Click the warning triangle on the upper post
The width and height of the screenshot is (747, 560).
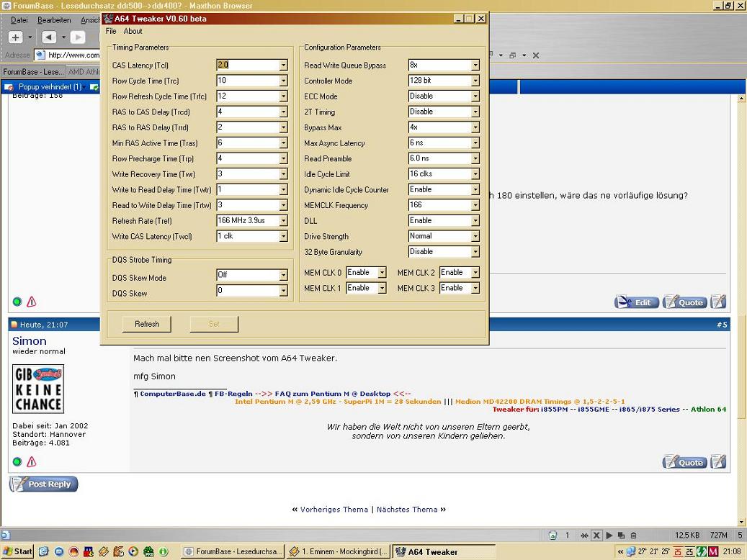click(32, 302)
